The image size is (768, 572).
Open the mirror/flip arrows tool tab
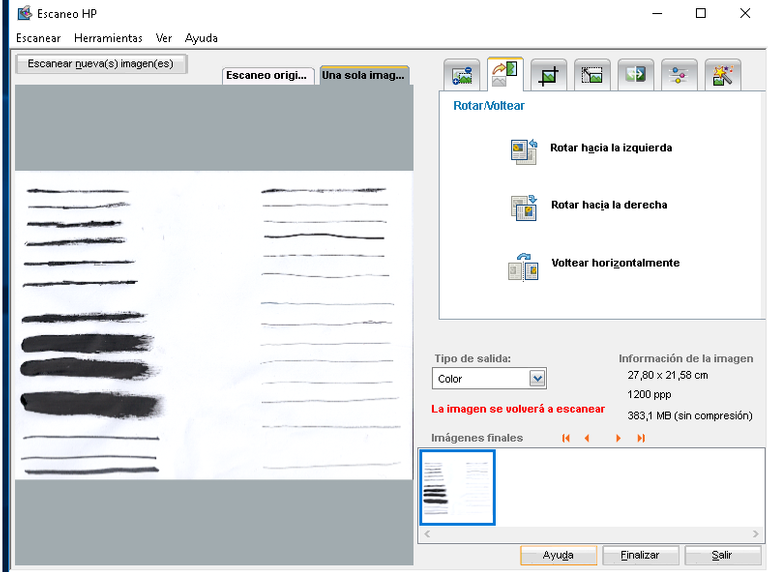tap(634, 75)
